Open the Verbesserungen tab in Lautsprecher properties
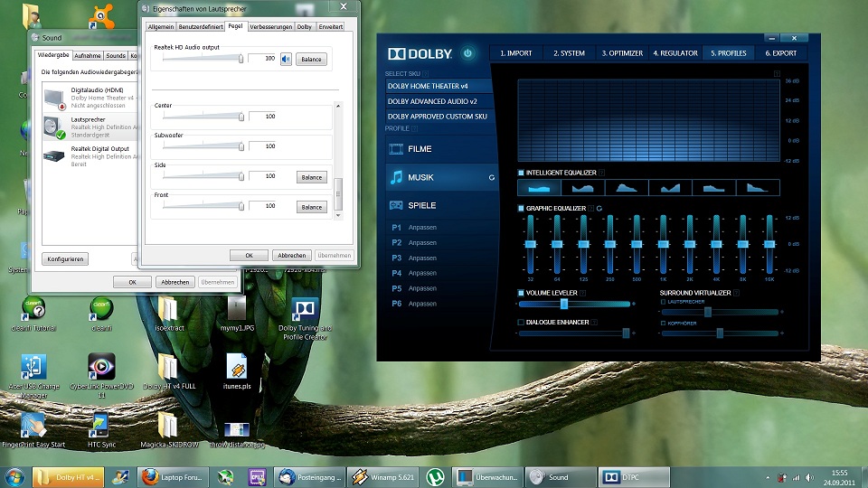 click(x=270, y=26)
